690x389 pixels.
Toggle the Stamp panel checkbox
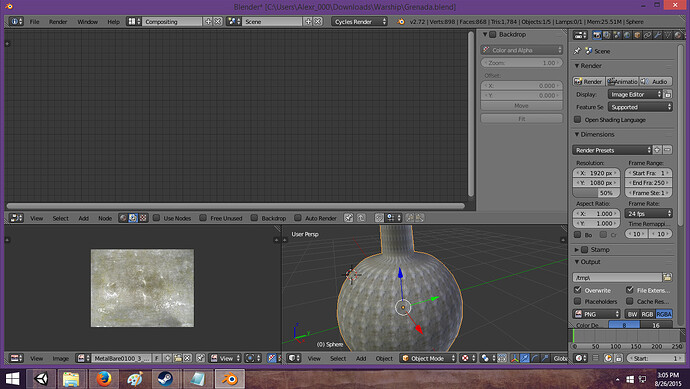[584, 250]
